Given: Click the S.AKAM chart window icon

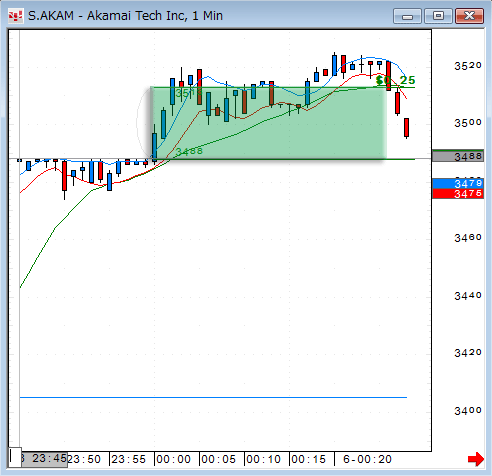Looking at the screenshot, I should click(16, 16).
